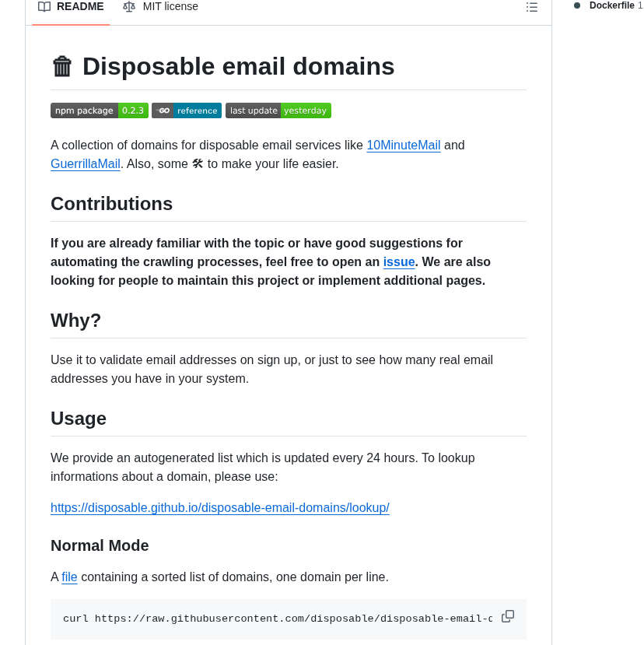This screenshot has width=644, height=645.
Task: Copy the curl command with the copy icon
Action: 508,616
